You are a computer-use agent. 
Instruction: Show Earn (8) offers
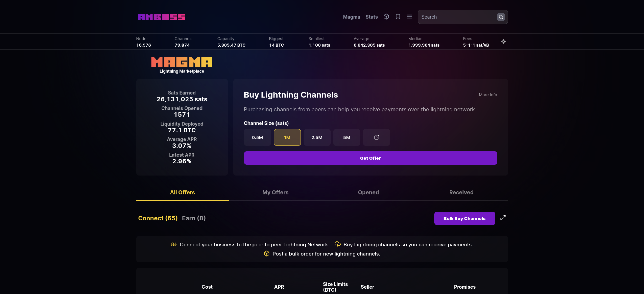[x=194, y=218]
